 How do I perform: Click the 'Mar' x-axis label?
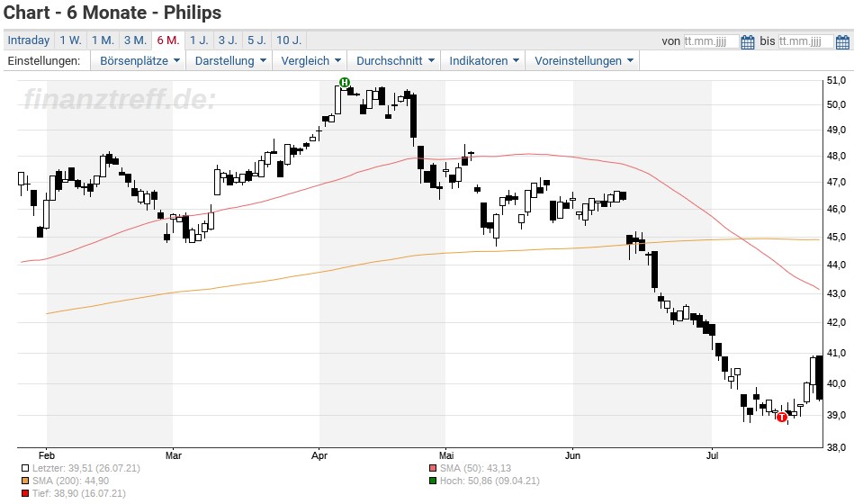click(x=173, y=455)
